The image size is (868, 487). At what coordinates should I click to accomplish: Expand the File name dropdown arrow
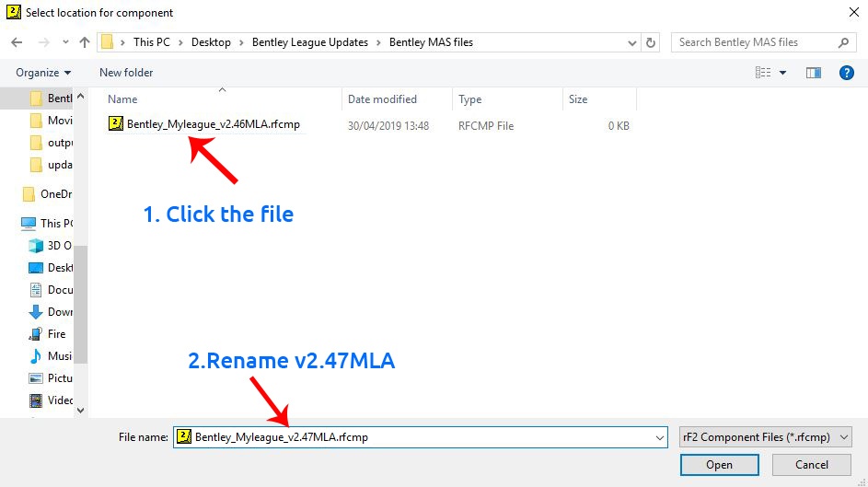click(x=659, y=437)
